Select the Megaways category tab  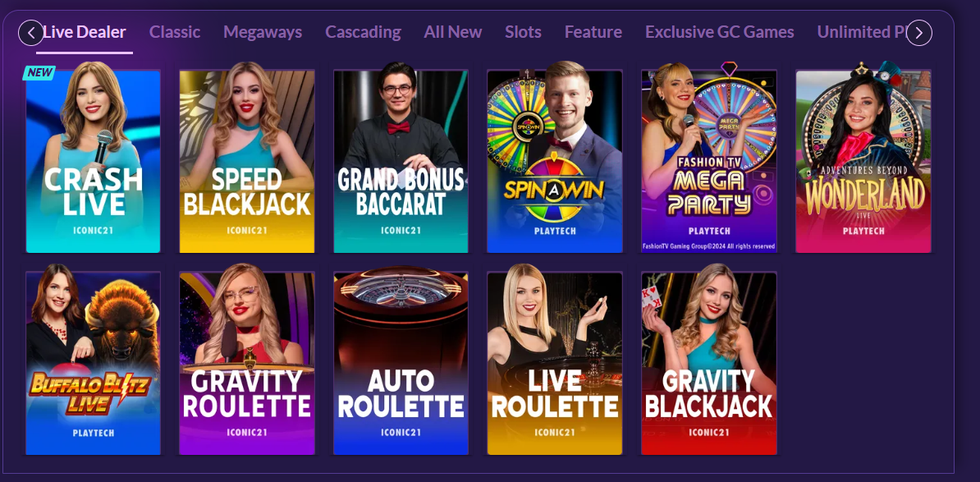coord(263,32)
